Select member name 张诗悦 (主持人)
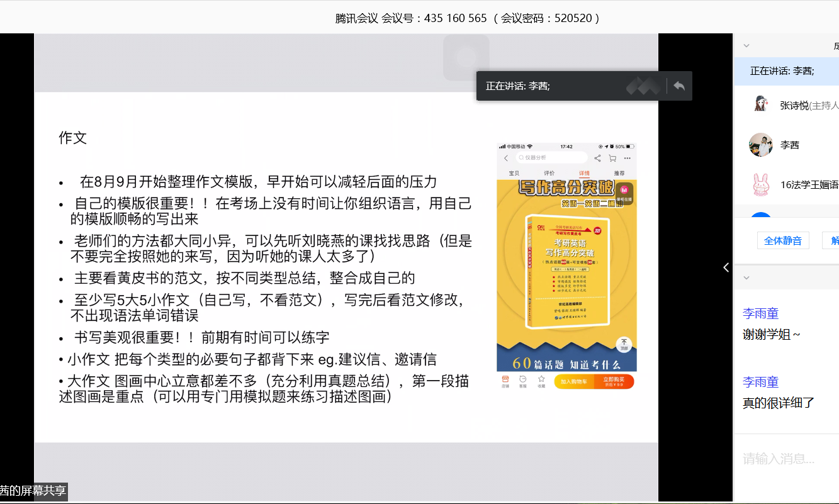Image resolution: width=839 pixels, height=504 pixels. [x=809, y=106]
